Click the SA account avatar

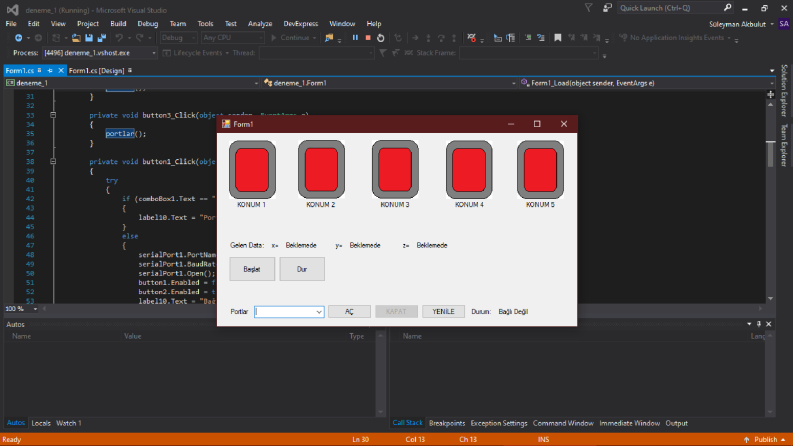click(x=784, y=24)
